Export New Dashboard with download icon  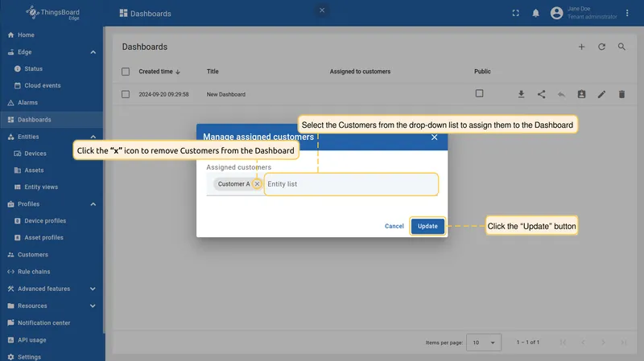pyautogui.click(x=521, y=94)
